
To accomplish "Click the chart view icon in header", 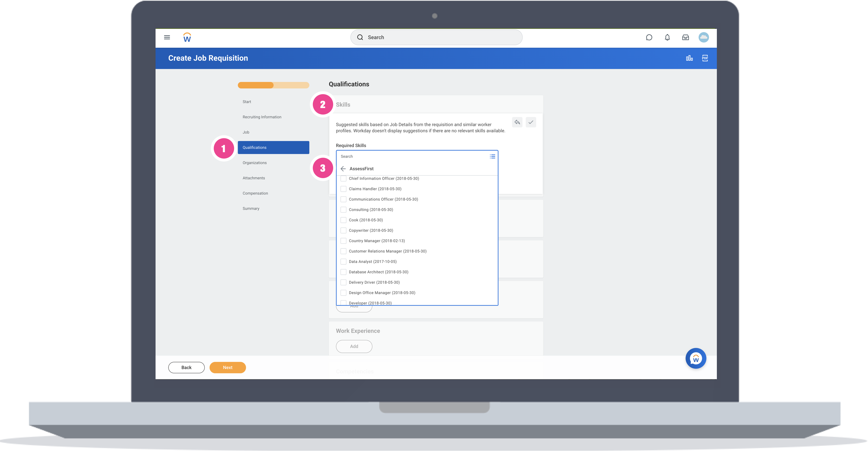I will (690, 58).
